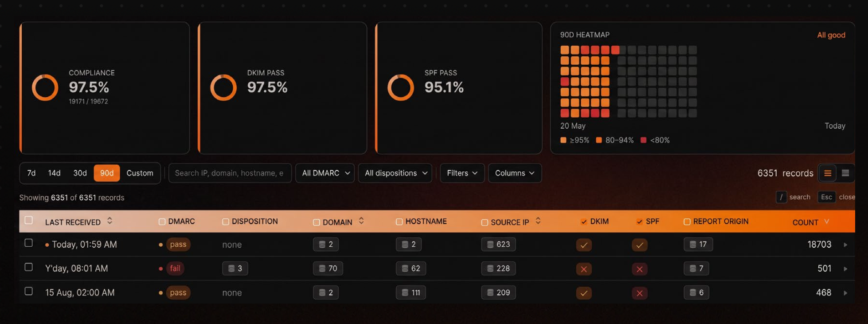868x324 pixels.
Task: Click DKIM pass checkmark in 468 row
Action: (x=584, y=293)
